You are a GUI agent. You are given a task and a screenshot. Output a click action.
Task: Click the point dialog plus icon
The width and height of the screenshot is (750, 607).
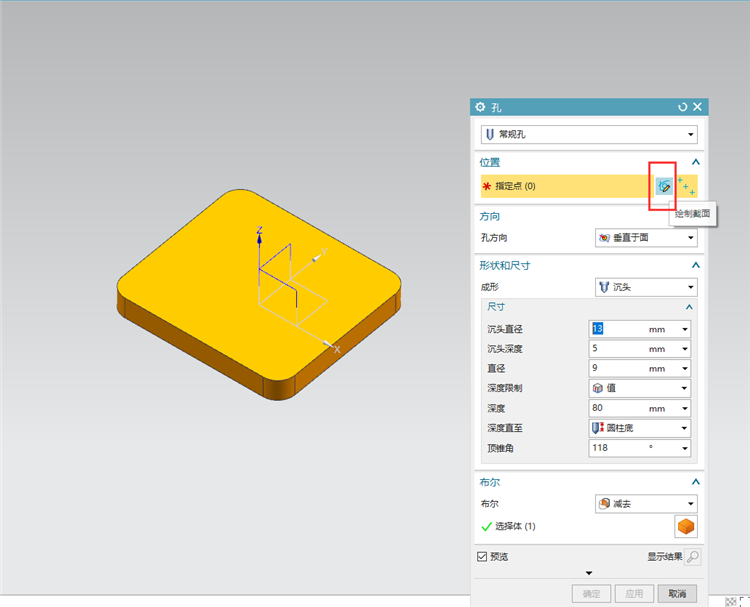click(x=686, y=187)
